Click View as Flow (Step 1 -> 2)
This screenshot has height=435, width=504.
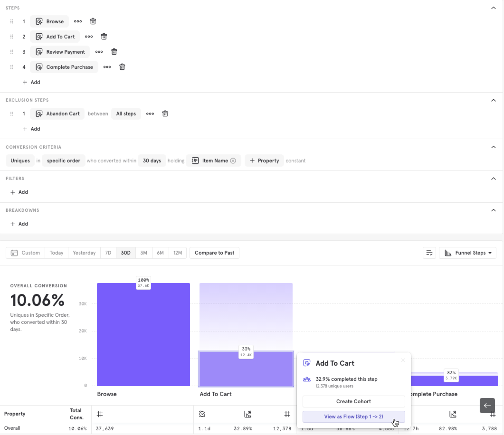[x=353, y=416]
